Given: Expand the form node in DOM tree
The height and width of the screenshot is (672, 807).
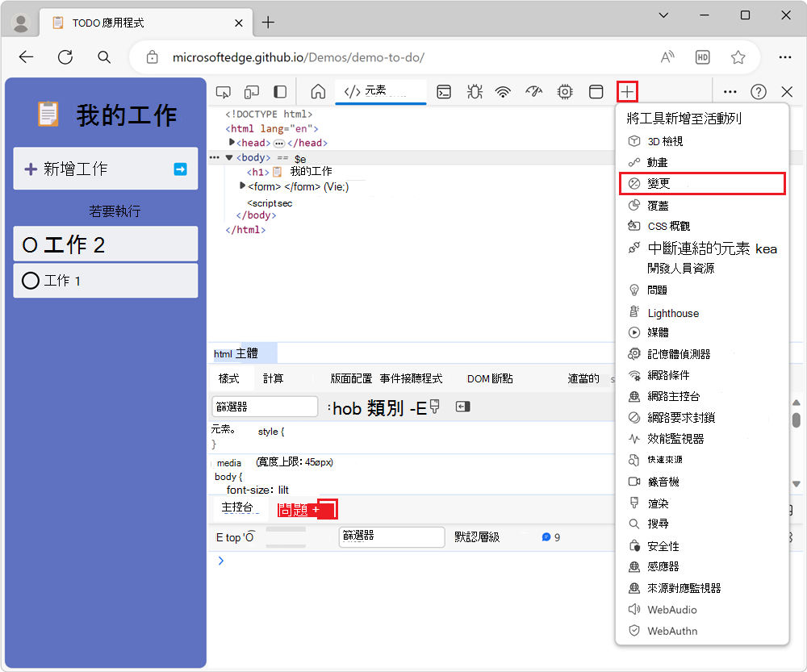Looking at the screenshot, I should coord(243,186).
